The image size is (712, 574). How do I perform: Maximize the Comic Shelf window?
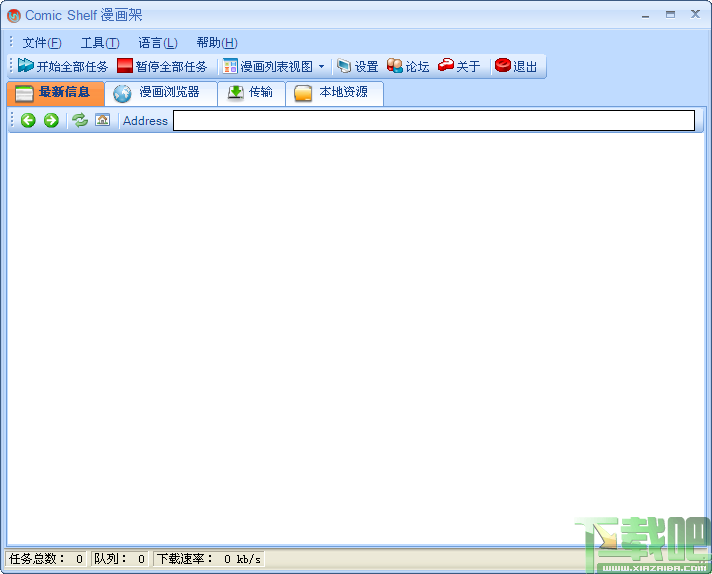pyautogui.click(x=670, y=15)
